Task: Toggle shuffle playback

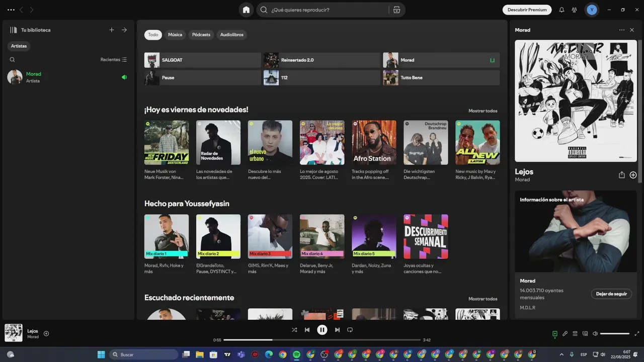Action: [x=294, y=330]
